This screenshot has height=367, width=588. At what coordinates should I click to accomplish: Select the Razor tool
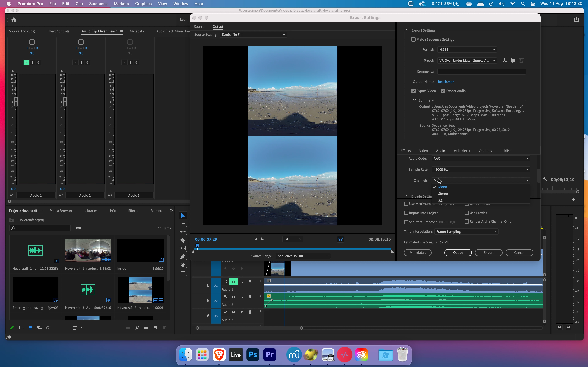tap(183, 240)
